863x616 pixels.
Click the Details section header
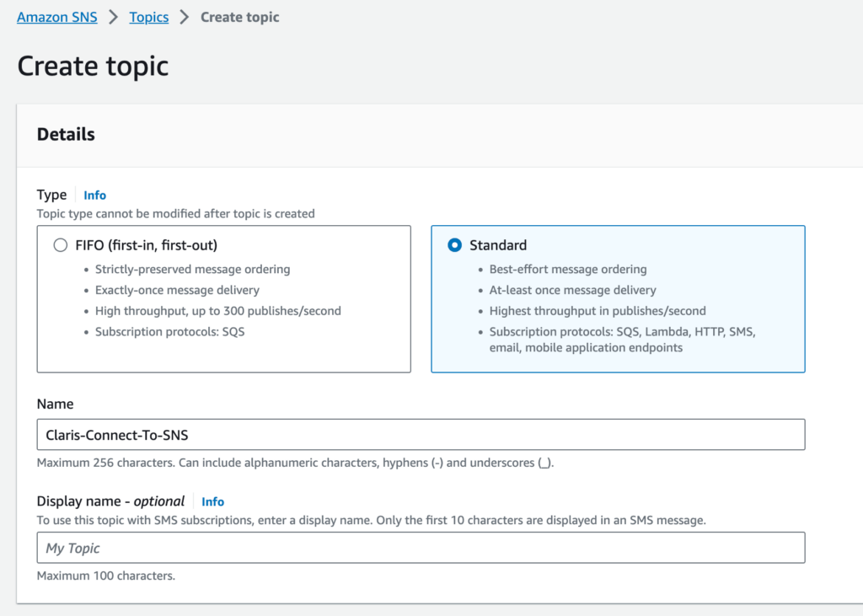click(x=66, y=134)
